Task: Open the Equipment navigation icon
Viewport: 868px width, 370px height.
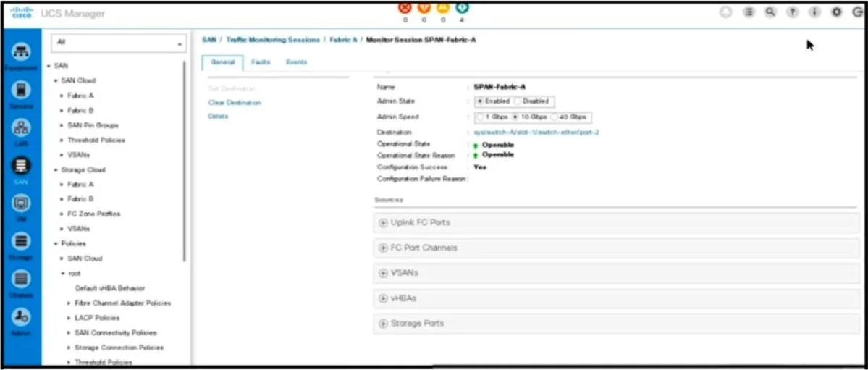Action: click(x=21, y=51)
